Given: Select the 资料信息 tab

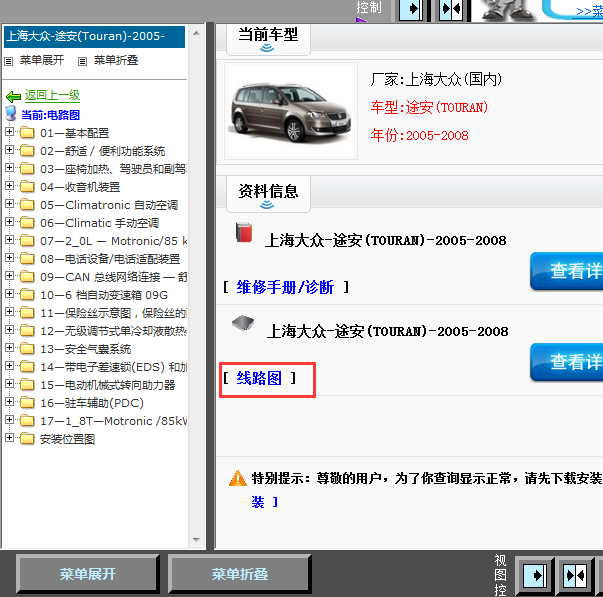Looking at the screenshot, I should coord(268,194).
